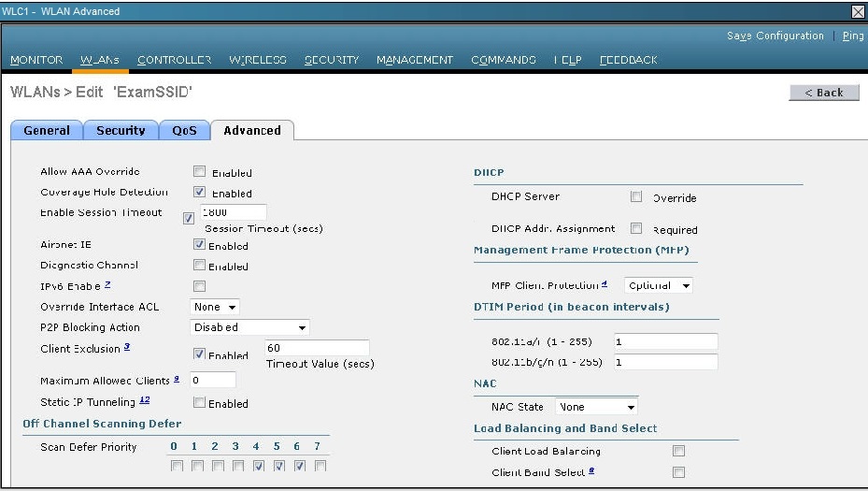Go back with the Back button
The image size is (868, 491).
[824, 93]
